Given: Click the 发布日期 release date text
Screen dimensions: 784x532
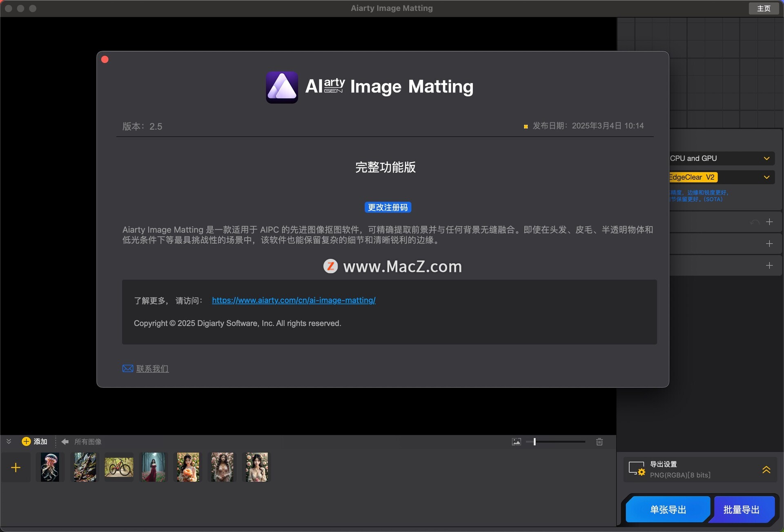Looking at the screenshot, I should pos(588,126).
